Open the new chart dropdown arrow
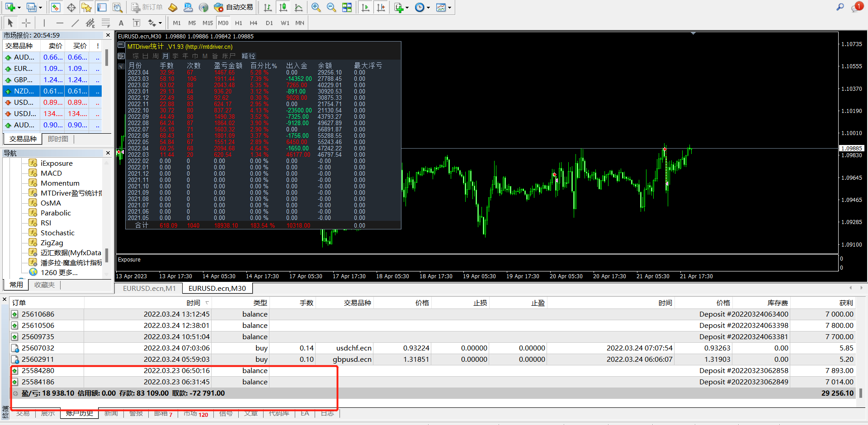The height and width of the screenshot is (425, 868). point(19,8)
